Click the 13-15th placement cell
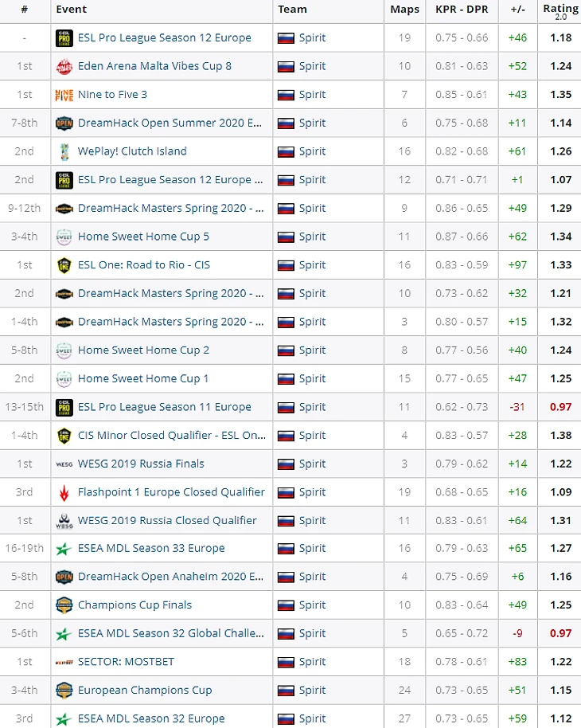581x728 pixels. (x=24, y=407)
